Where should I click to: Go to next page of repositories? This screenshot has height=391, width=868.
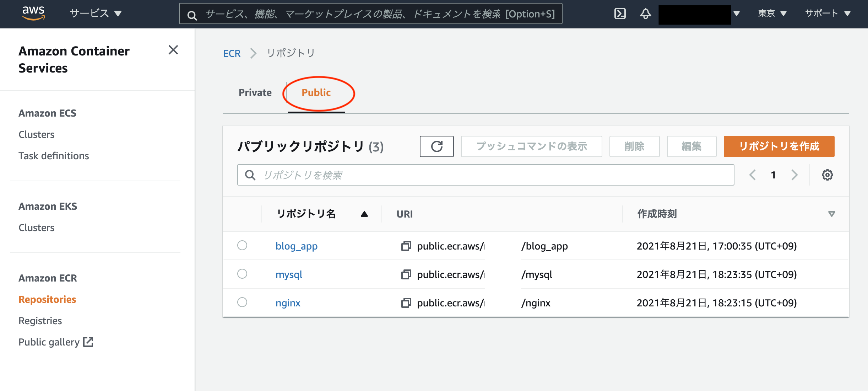pos(794,175)
